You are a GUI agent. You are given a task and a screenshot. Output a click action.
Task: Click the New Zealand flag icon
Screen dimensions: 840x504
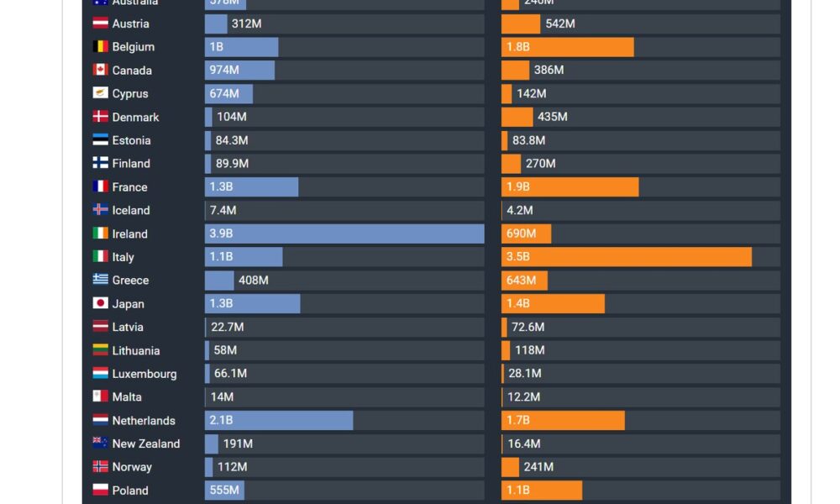coord(100,443)
